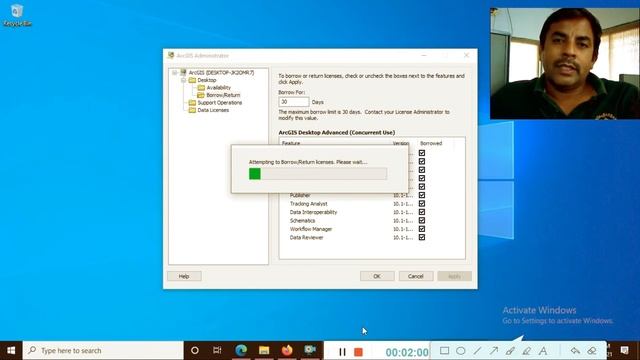Collapse the Desktop tree node
The width and height of the screenshot is (640, 360).
pyautogui.click(x=184, y=80)
